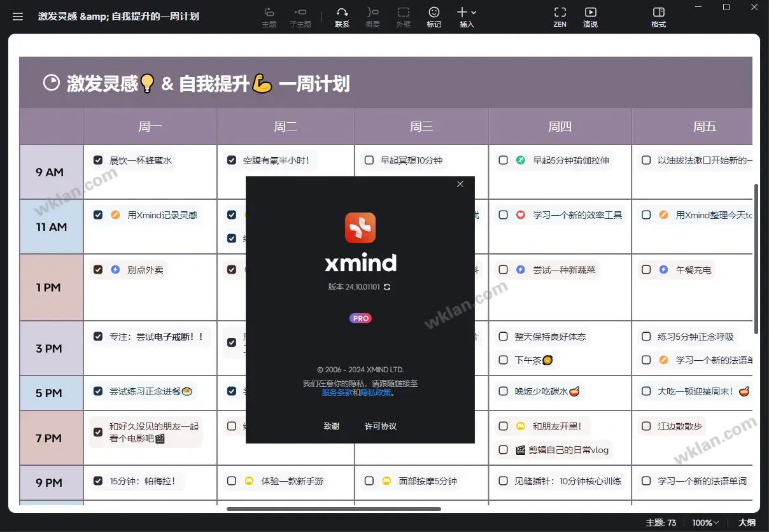Click lightning marker on 午餐充电
This screenshot has height=532, width=769.
[x=663, y=270]
